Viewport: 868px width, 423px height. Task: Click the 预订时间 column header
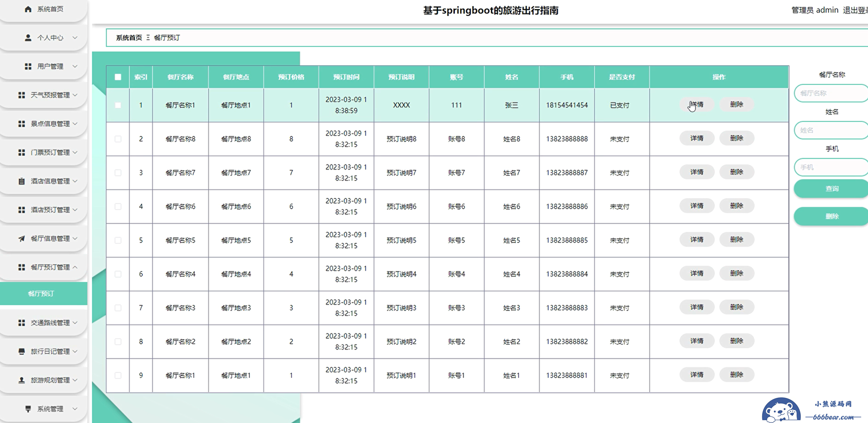click(x=346, y=77)
